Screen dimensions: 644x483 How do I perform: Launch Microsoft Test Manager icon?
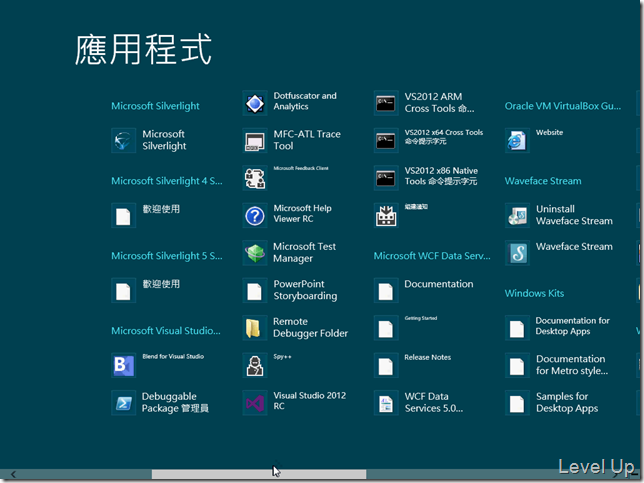tap(255, 253)
